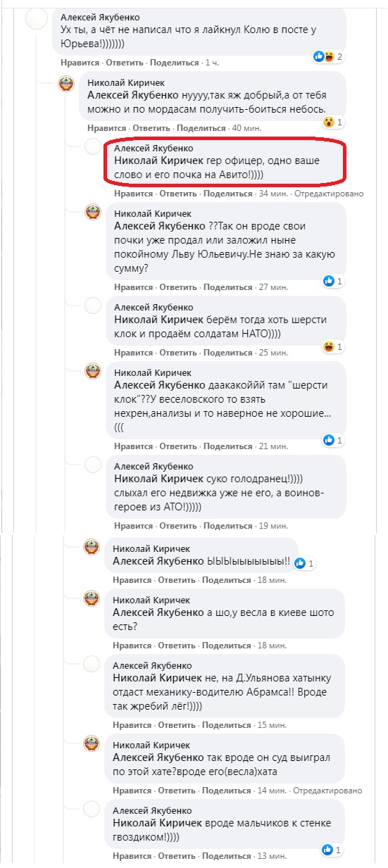Click the like reaction on the 'Льву Юльевичу' comment
The image size is (388, 868).
(329, 281)
